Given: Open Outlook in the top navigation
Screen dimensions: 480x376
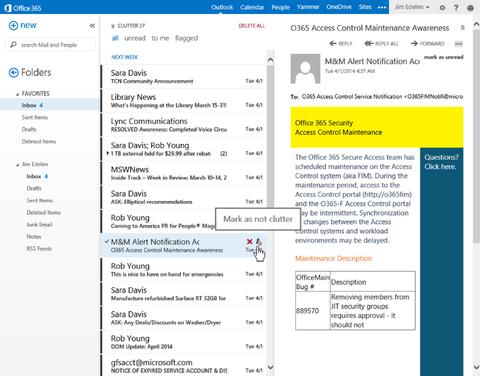Looking at the screenshot, I should click(222, 7).
